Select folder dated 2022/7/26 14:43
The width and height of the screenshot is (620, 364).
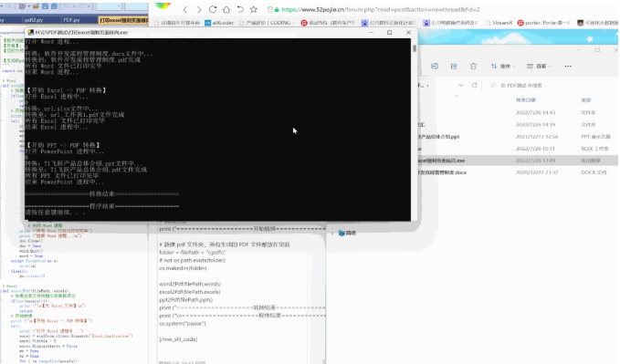coord(518,112)
